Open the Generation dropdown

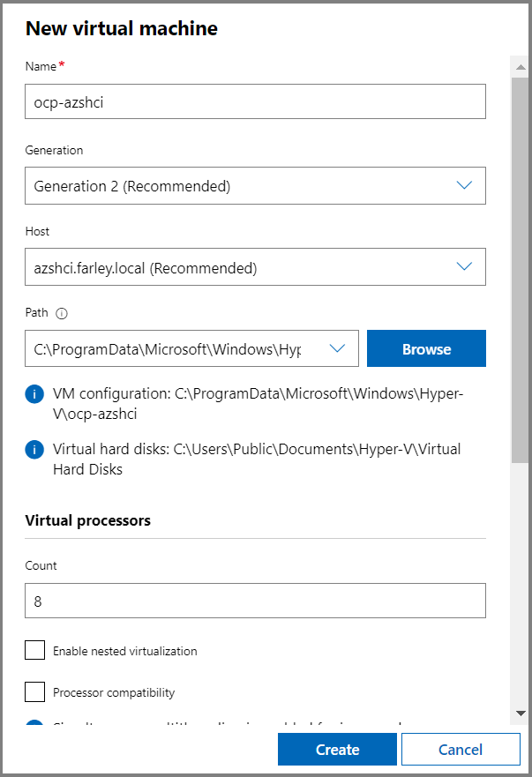(255, 185)
